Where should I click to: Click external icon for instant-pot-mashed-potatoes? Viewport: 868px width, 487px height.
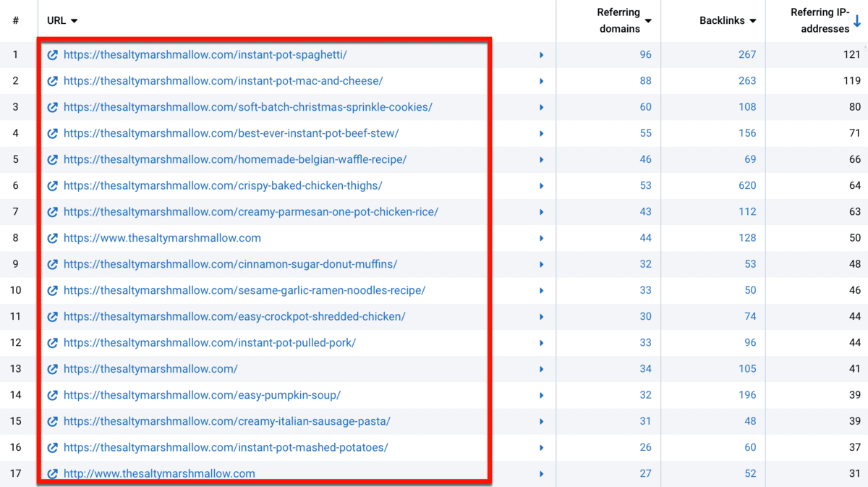(x=52, y=447)
